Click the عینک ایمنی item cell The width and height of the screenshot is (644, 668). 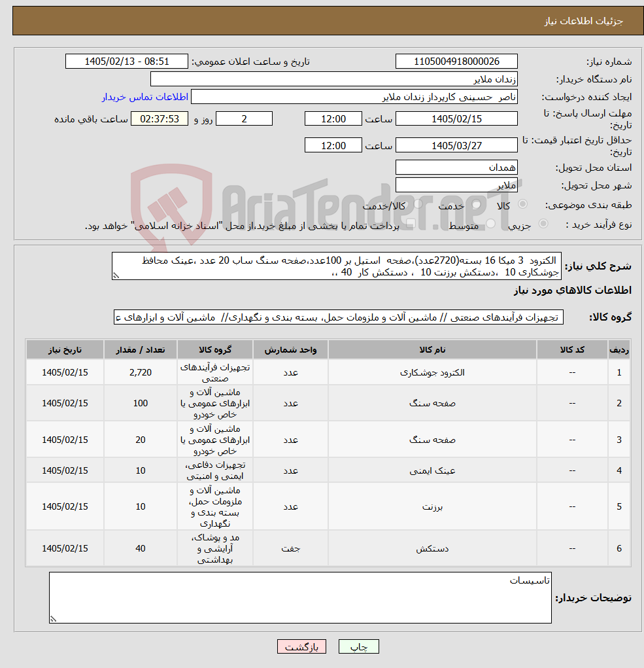pos(432,470)
